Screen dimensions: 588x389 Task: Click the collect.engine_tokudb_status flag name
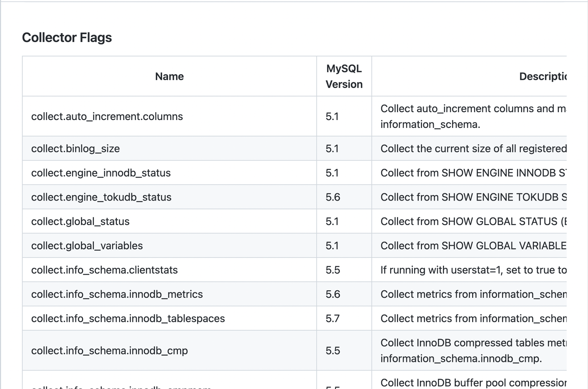pyautogui.click(x=101, y=197)
